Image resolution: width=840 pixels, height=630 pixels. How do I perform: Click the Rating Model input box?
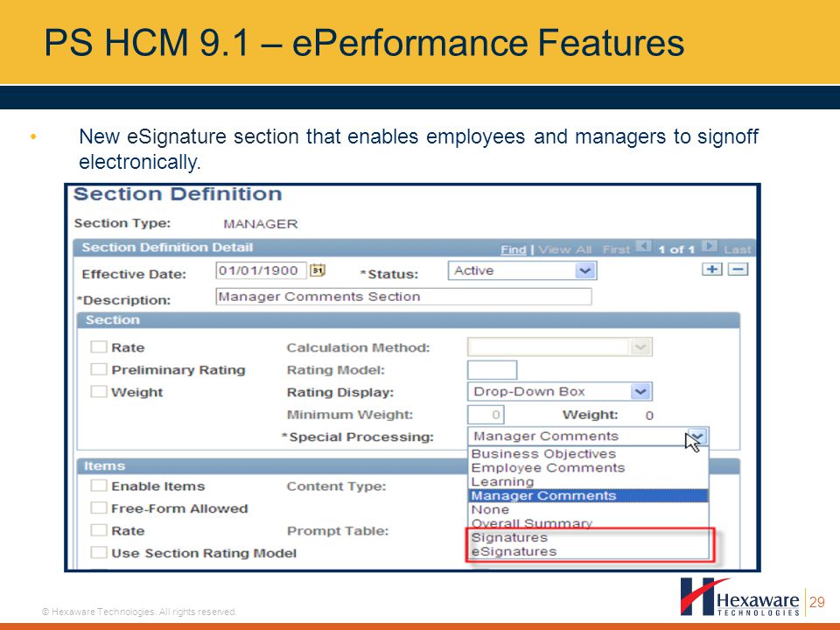coord(493,369)
